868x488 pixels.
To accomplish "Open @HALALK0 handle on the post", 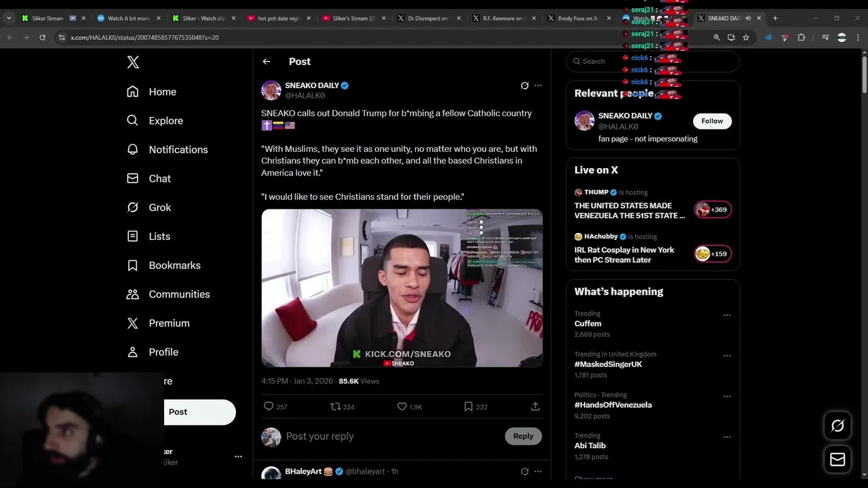I will [305, 96].
